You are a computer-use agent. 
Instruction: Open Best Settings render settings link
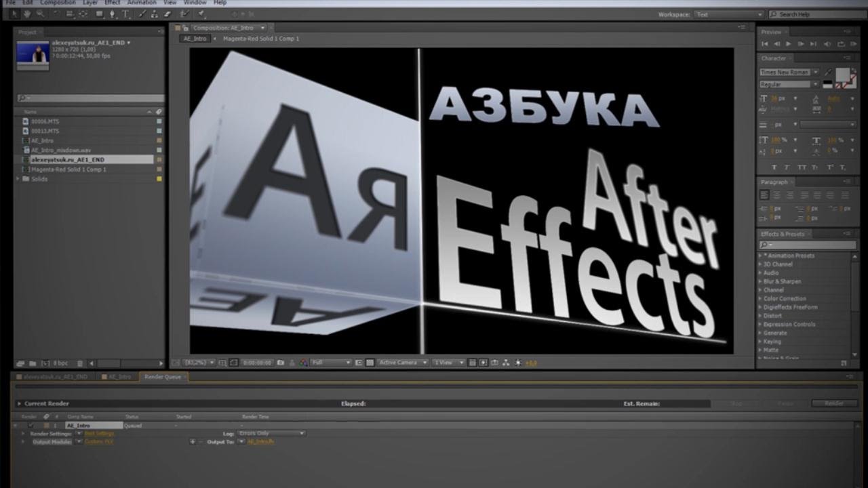pyautogui.click(x=100, y=433)
